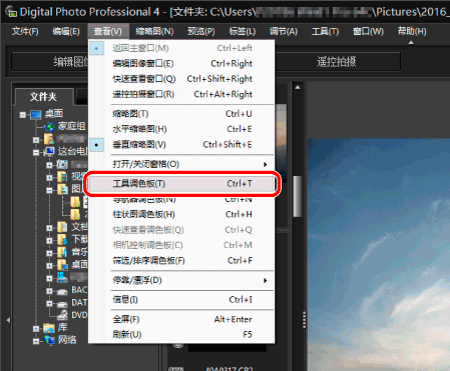Click the 家庭组 homegroup icon
This screenshot has height=371, width=450.
[x=49, y=127]
